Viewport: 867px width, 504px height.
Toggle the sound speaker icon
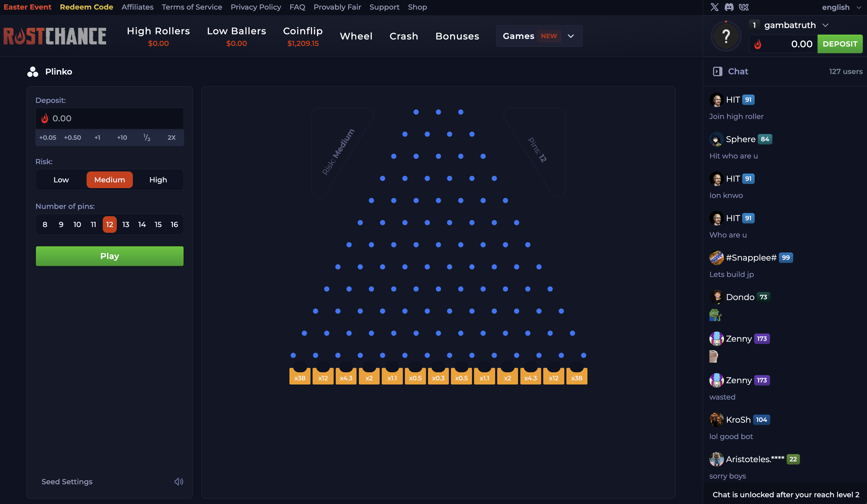coord(179,482)
